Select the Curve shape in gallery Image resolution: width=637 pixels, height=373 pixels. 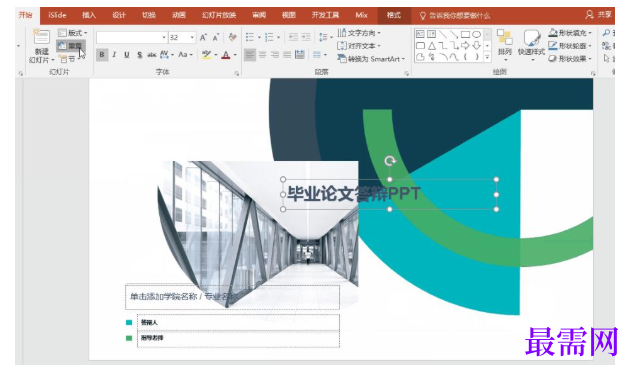[x=454, y=57]
